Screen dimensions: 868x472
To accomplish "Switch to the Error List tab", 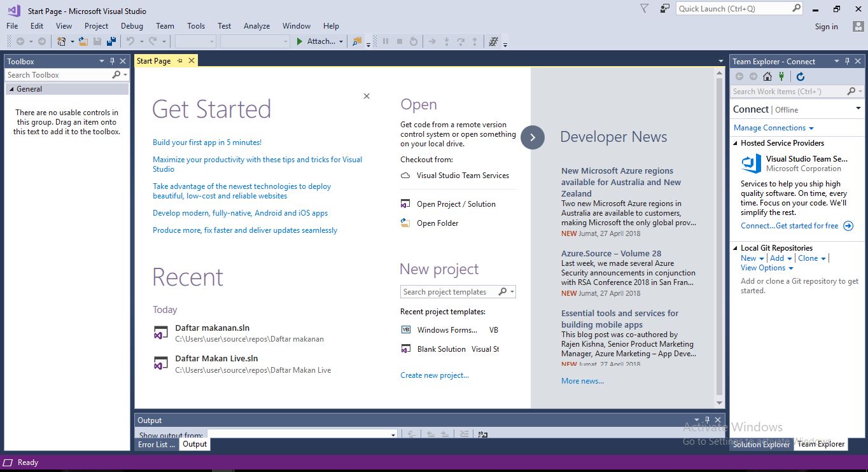I will 157,444.
